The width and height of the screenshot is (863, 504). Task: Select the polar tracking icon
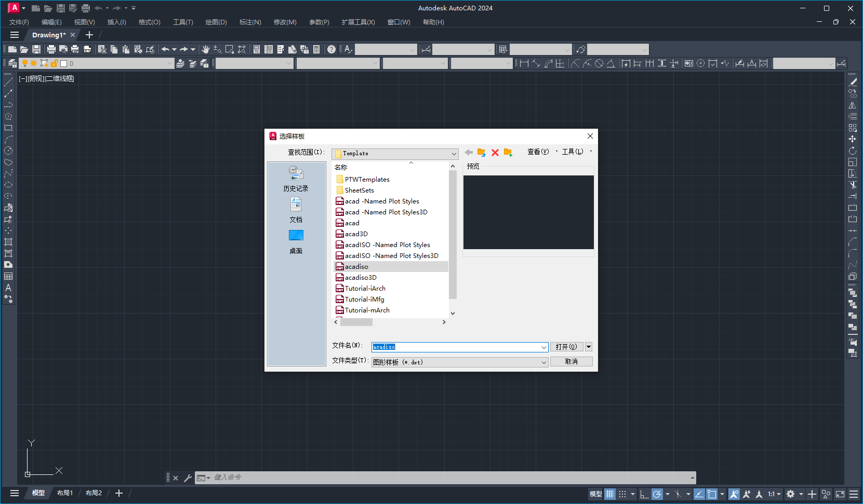coord(657,495)
